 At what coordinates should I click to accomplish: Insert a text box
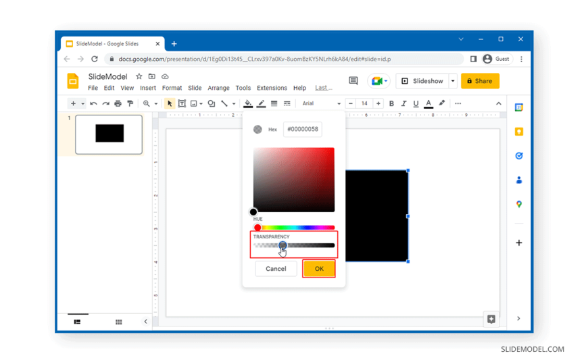182,104
